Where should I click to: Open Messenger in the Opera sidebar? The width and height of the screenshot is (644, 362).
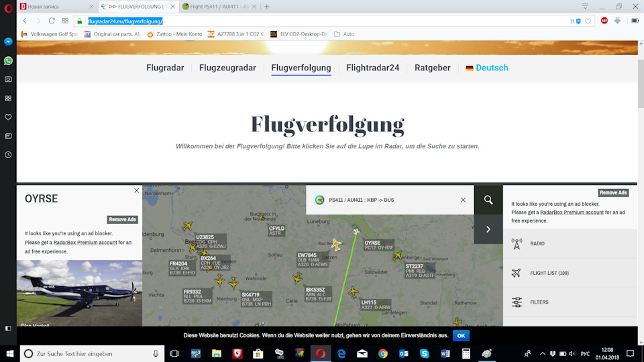coord(8,42)
